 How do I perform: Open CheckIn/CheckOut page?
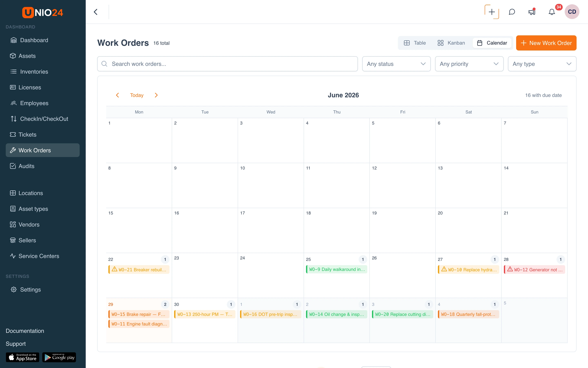point(42,119)
